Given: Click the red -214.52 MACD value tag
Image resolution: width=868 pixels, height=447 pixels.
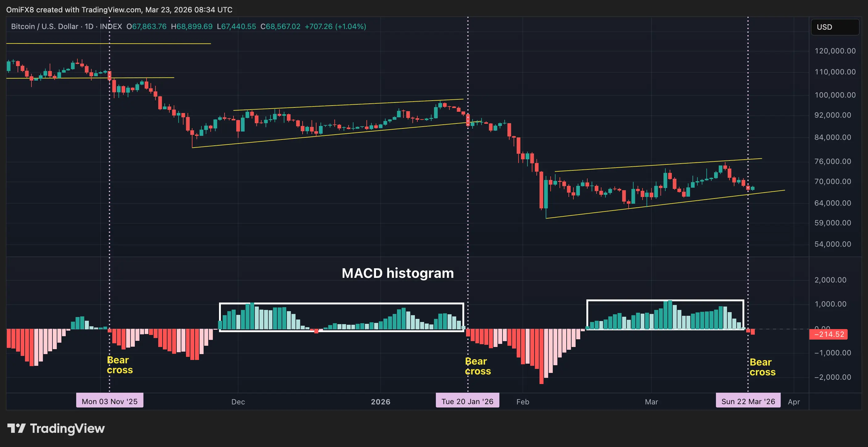Looking at the screenshot, I should point(828,334).
